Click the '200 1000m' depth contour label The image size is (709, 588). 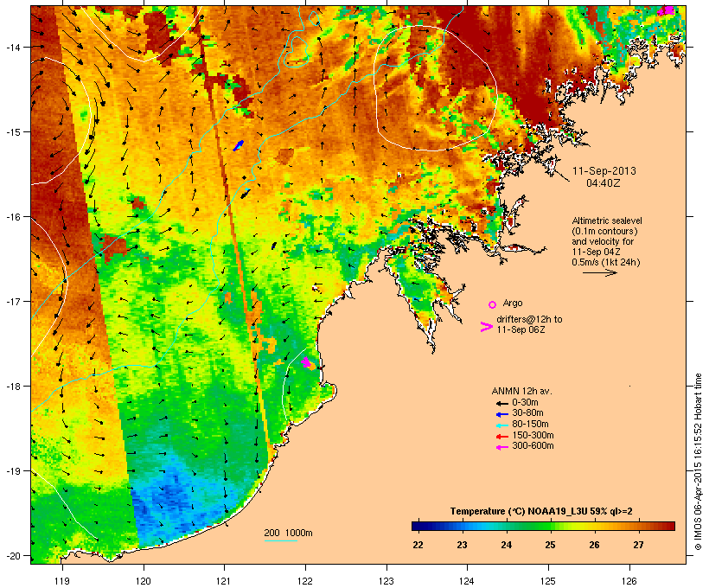point(288,533)
